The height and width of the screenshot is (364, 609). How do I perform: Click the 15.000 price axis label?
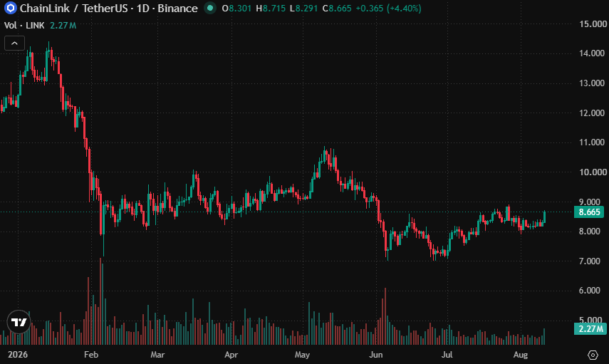coord(593,24)
